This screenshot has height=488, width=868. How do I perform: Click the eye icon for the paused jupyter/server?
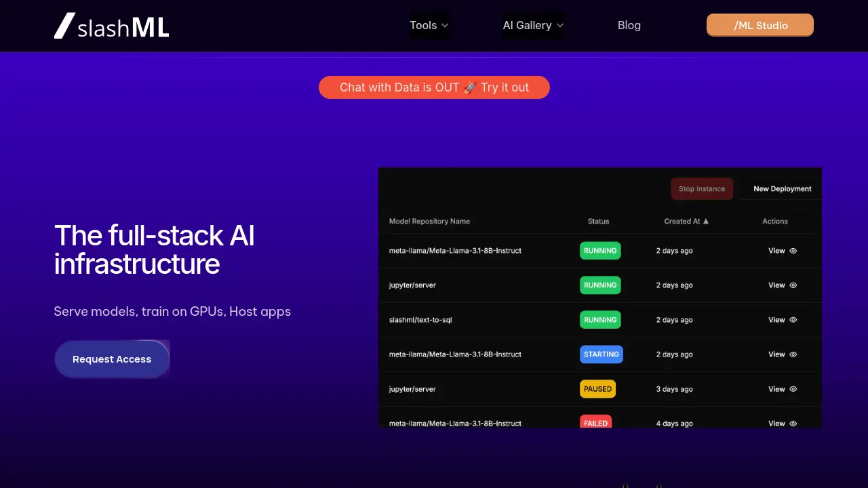(x=791, y=389)
